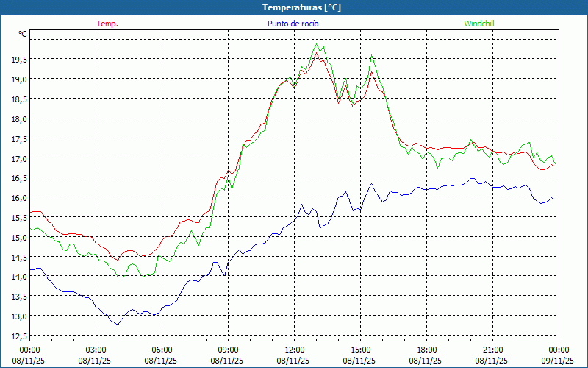Click the green "Windchill" legend label
588x368 pixels.
(478, 24)
